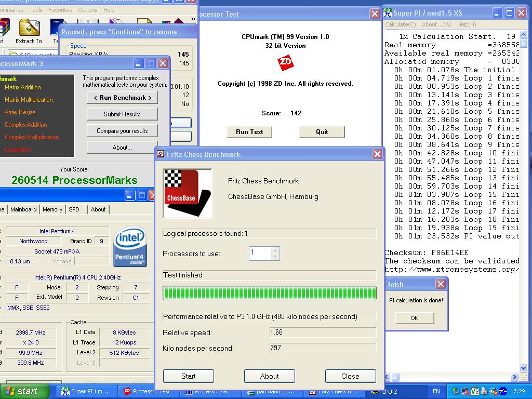The image size is (532, 399).
Task: Select Complex Multiplication in ProcessorMark list
Action: click(32, 137)
